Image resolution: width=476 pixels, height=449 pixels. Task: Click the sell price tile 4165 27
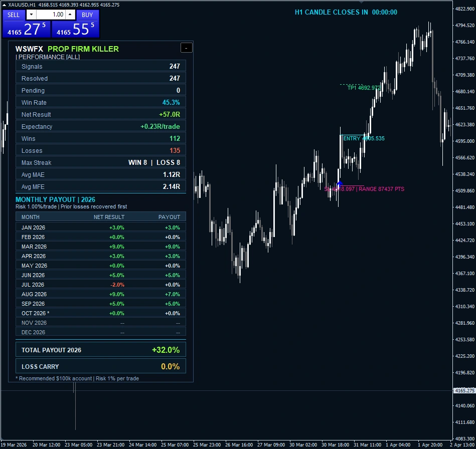click(27, 29)
